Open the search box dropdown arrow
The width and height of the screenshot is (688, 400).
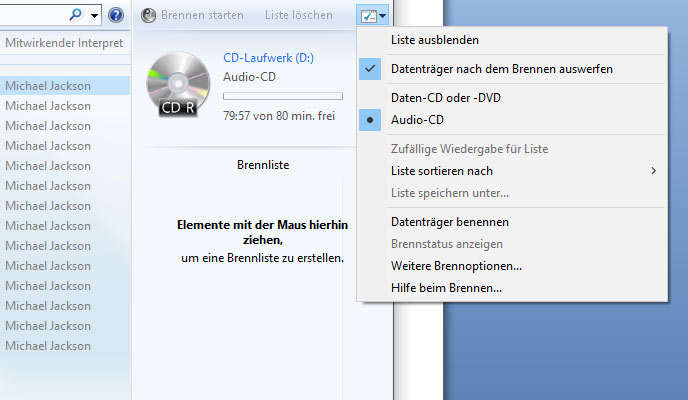tap(95, 15)
